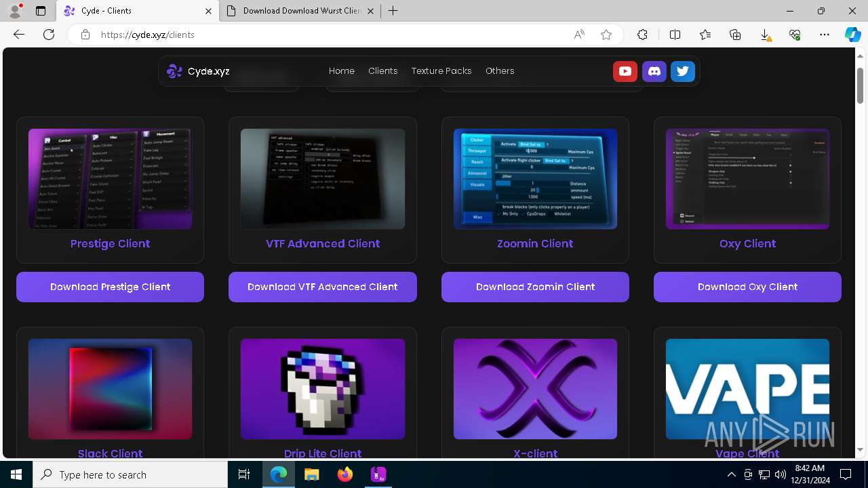This screenshot has height=488, width=868.
Task: Toggle Read aloud icon in address bar
Action: (x=579, y=35)
